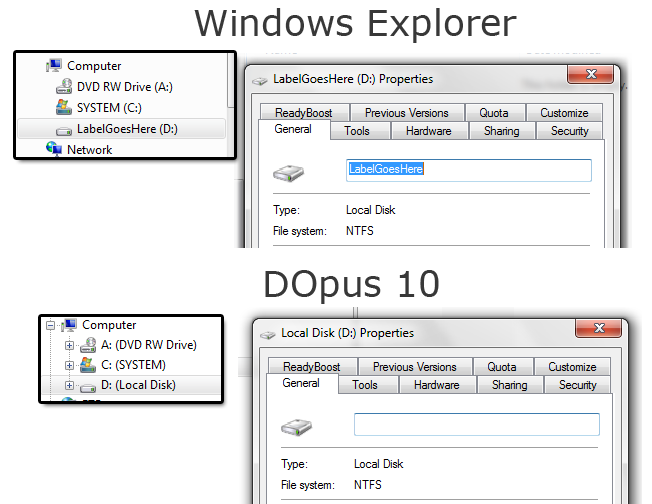The width and height of the screenshot is (652, 504).
Task: Click the large hard disk icon beside the LabelGoesHere field
Action: [288, 173]
